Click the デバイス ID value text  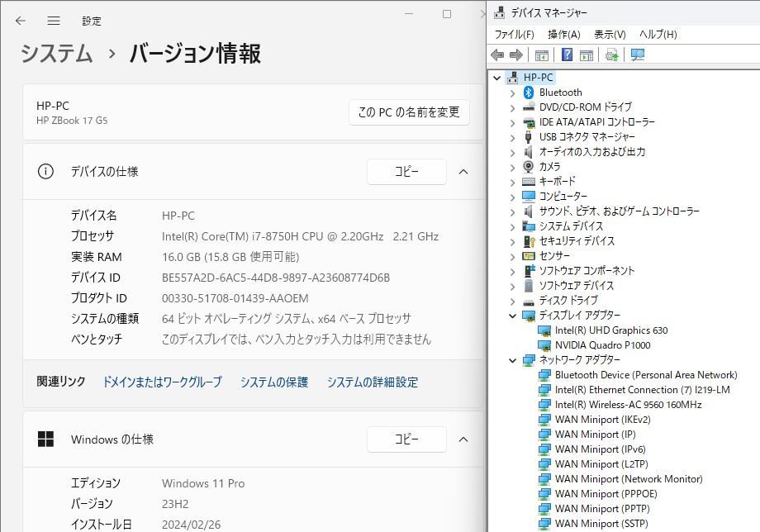pyautogui.click(x=276, y=278)
